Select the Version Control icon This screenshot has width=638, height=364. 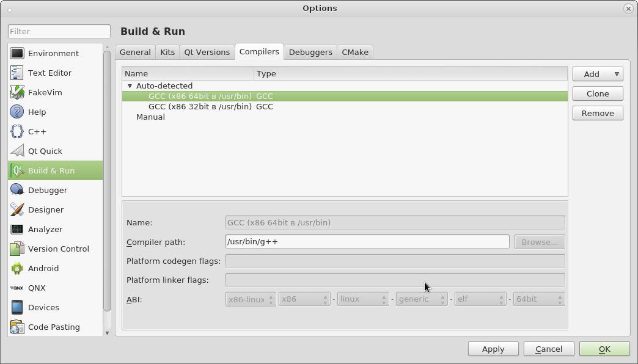pos(17,249)
